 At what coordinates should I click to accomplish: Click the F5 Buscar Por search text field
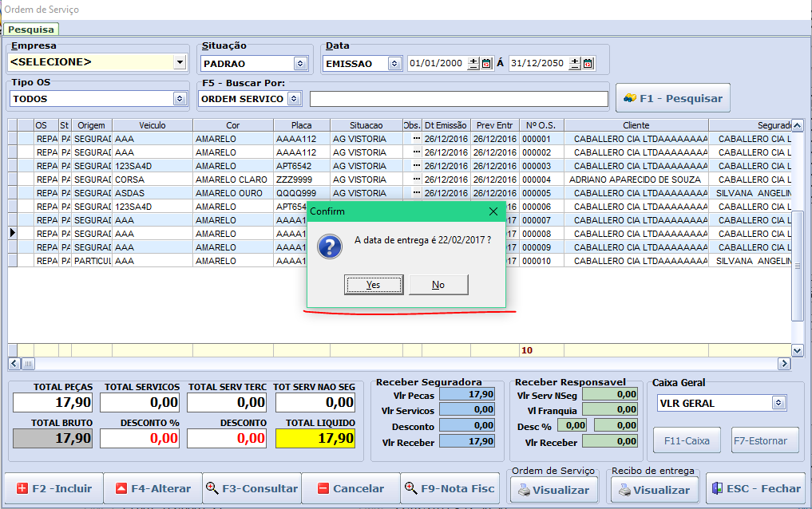point(458,99)
